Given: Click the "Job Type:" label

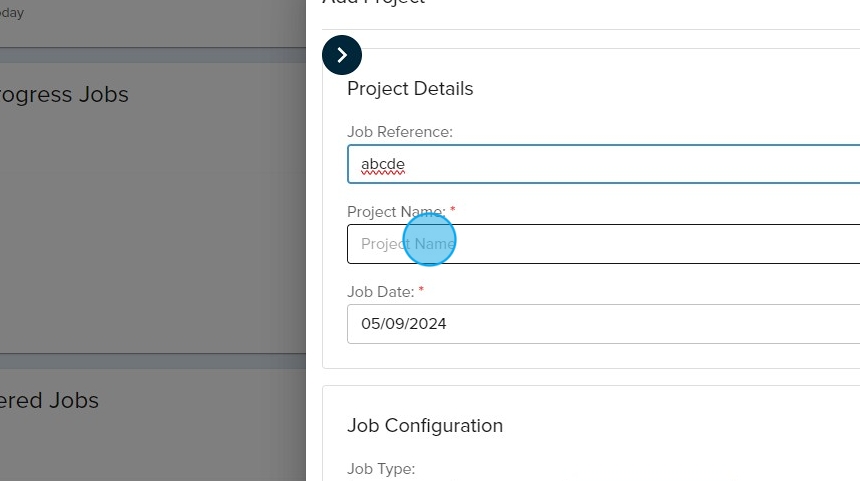Looking at the screenshot, I should [380, 469].
